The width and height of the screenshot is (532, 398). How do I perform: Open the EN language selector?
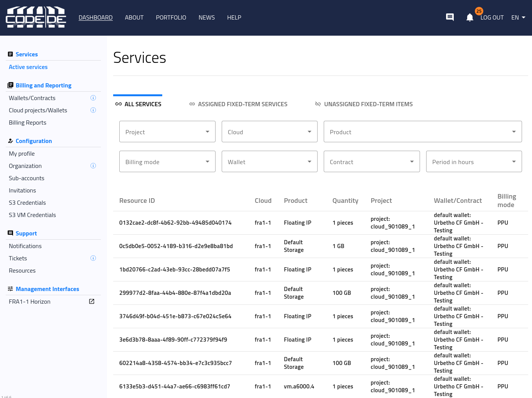click(x=518, y=18)
